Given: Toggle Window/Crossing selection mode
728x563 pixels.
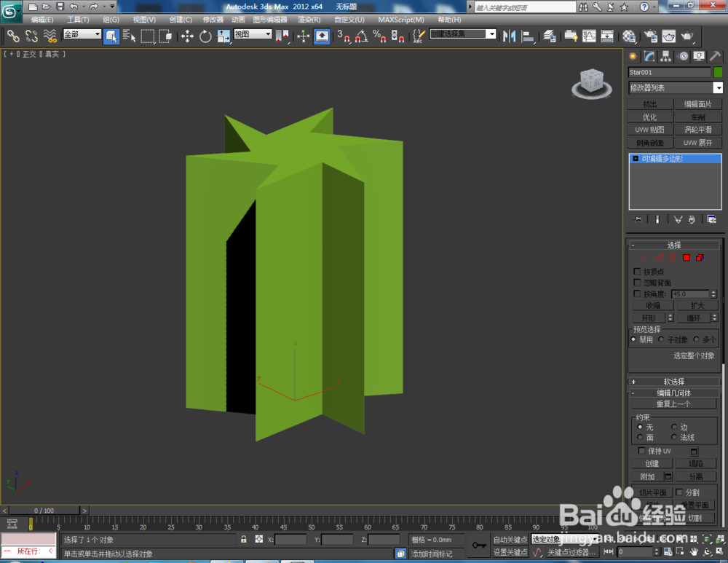Looking at the screenshot, I should pyautogui.click(x=165, y=36).
